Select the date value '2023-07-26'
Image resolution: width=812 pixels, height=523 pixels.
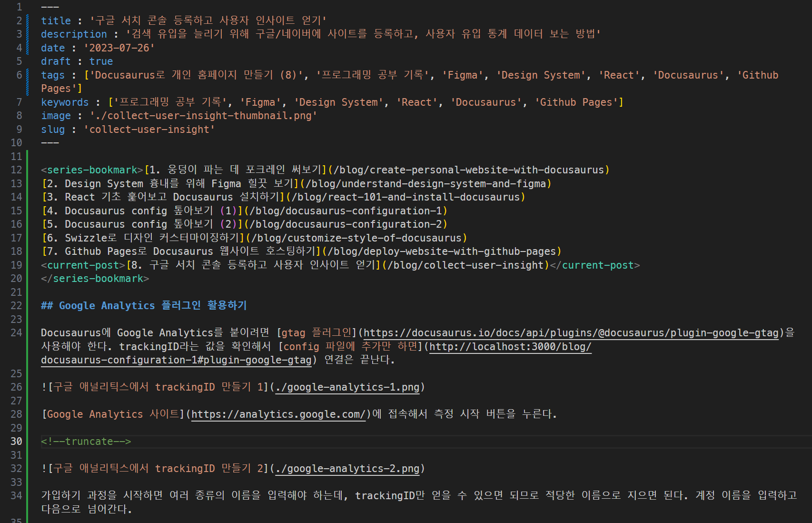(x=119, y=48)
